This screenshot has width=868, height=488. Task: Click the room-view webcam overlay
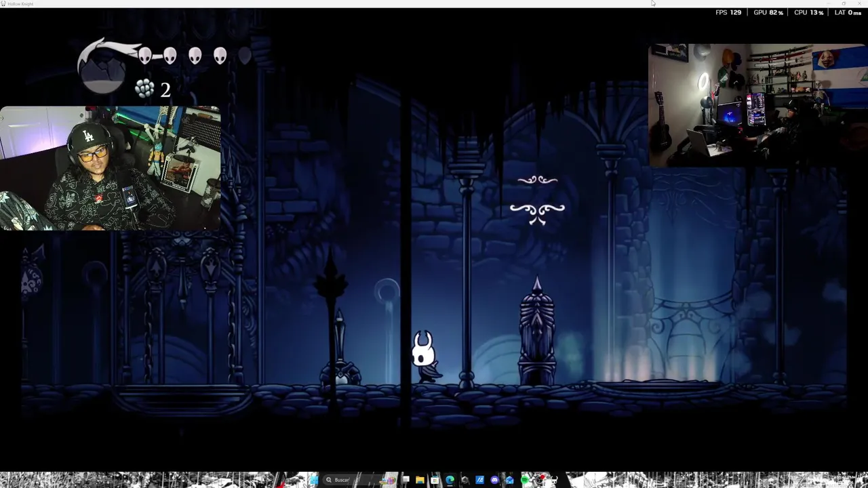pos(757,105)
